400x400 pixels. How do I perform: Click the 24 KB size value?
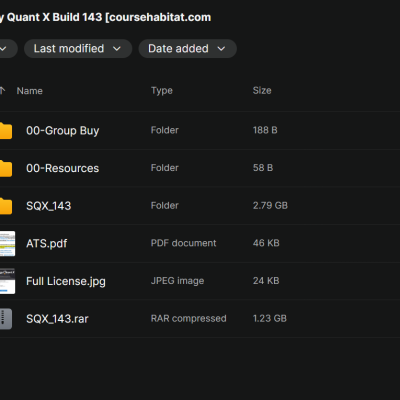click(x=266, y=281)
